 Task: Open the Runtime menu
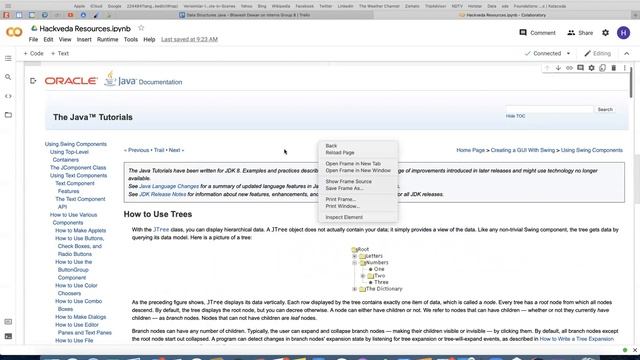click(107, 40)
